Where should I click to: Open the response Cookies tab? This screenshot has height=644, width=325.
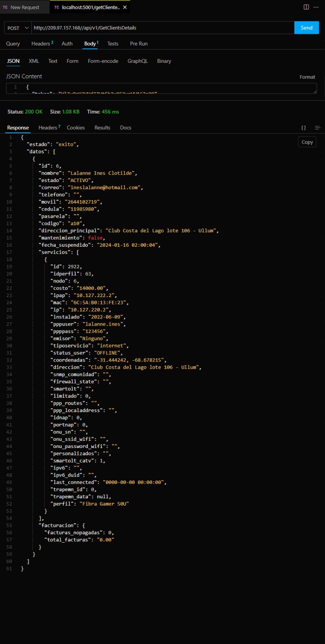click(76, 128)
